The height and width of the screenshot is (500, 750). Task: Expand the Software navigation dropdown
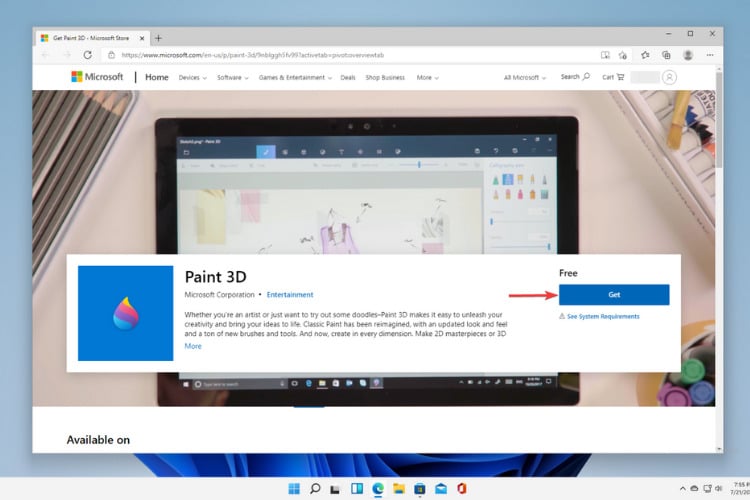tap(233, 77)
